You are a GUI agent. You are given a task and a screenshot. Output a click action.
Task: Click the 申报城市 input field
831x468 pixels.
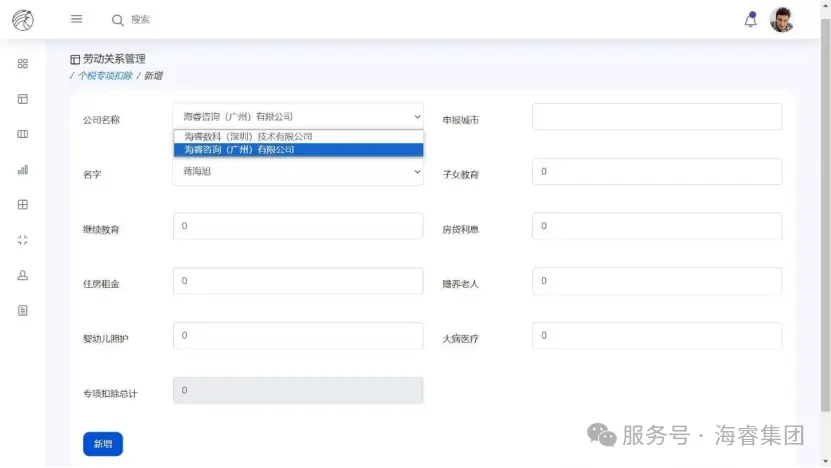(656, 117)
